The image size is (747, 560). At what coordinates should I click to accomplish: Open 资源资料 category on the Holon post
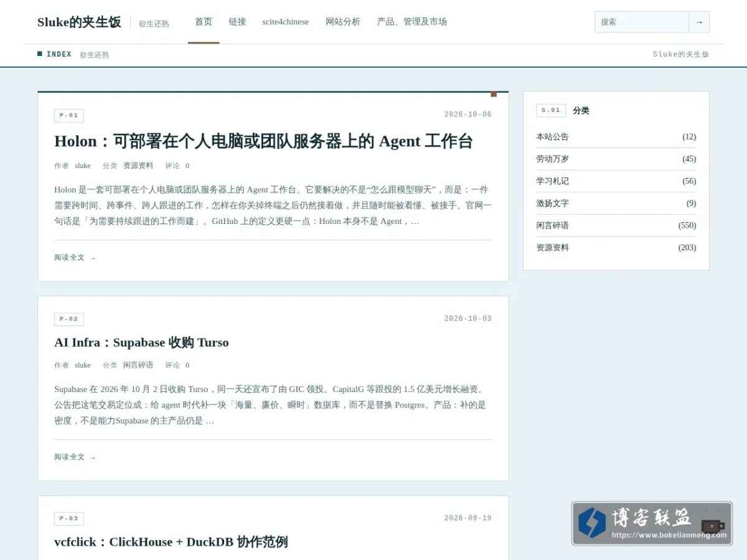tap(138, 166)
